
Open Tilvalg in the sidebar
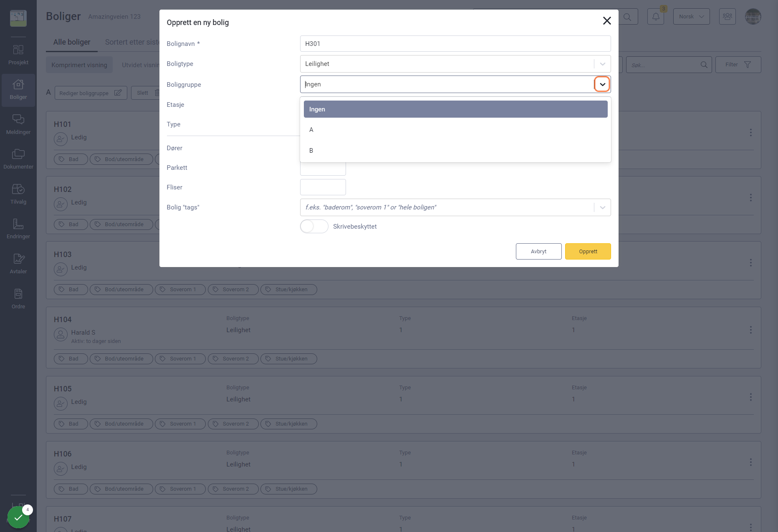(18, 194)
